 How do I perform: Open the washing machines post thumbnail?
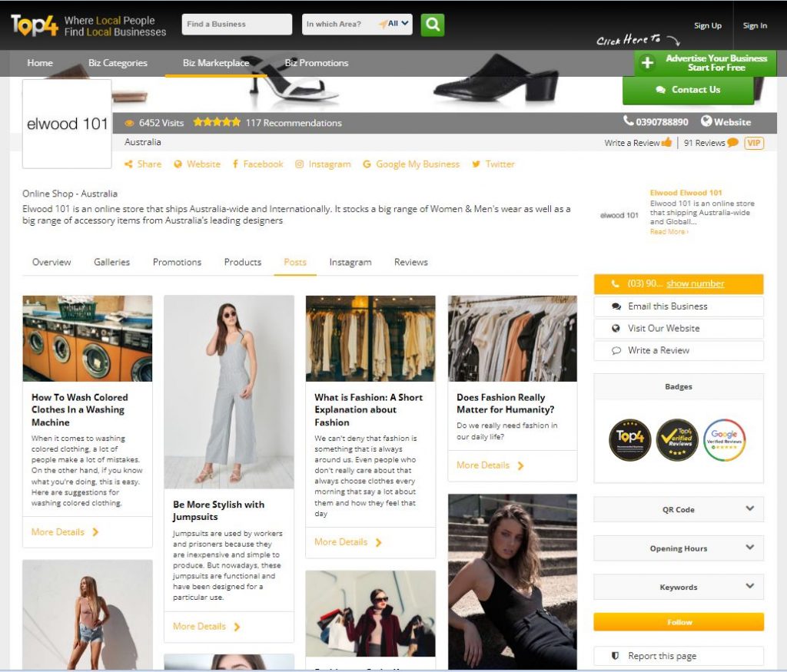pyautogui.click(x=87, y=339)
